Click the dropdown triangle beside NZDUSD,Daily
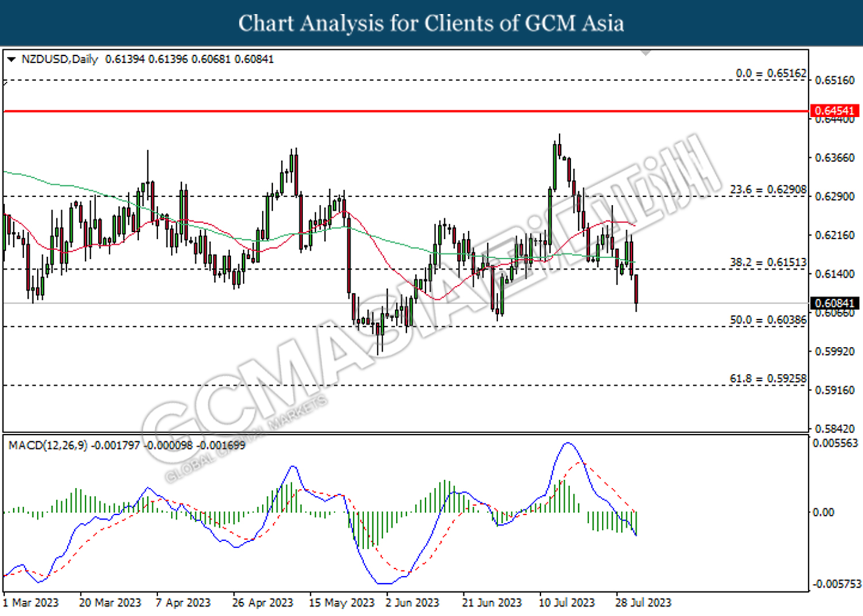The width and height of the screenshot is (863, 616). click(12, 59)
